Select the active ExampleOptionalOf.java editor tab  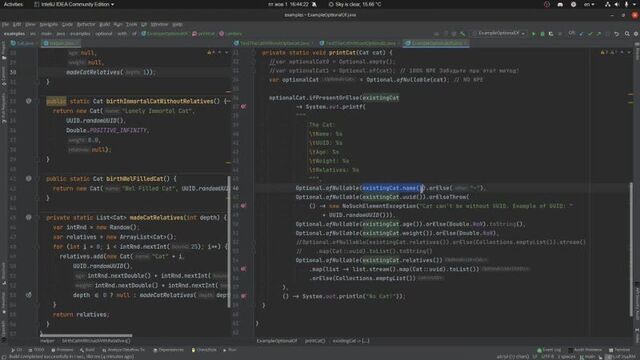pyautogui.click(x=436, y=43)
